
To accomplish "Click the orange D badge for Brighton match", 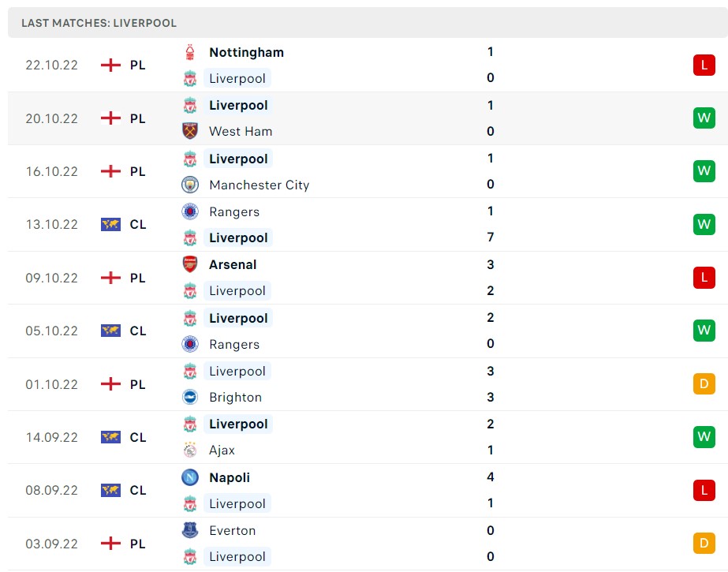I will click(x=704, y=384).
